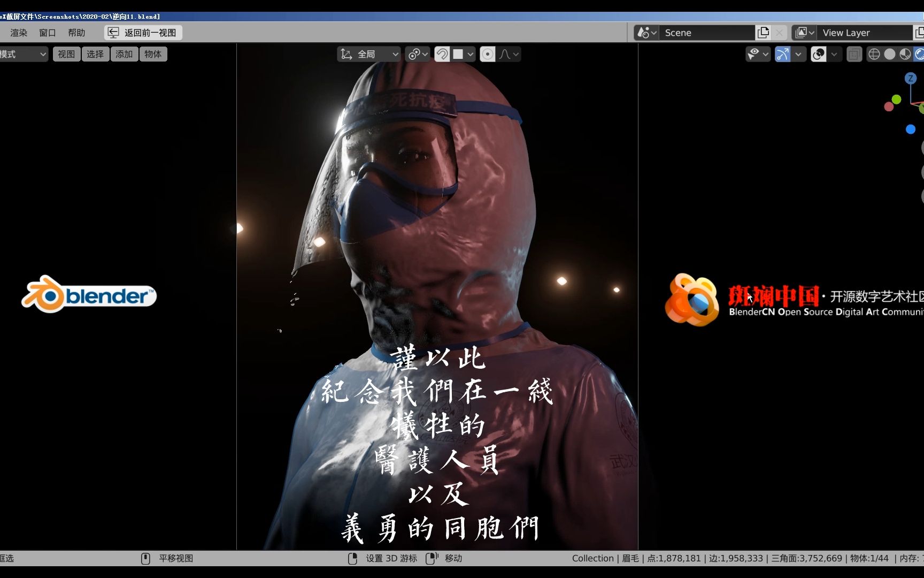
Task: Click the 義勇的同胞們 caption line
Action: 440,528
